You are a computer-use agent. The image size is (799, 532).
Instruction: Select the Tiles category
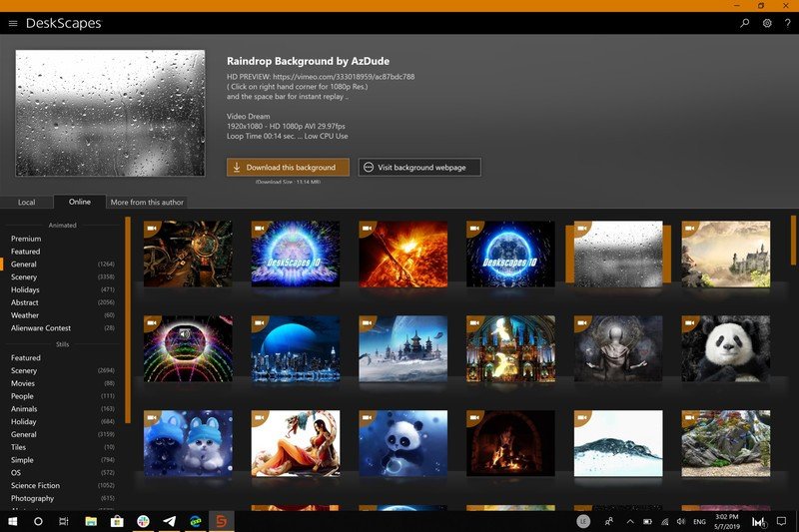[x=62, y=447]
